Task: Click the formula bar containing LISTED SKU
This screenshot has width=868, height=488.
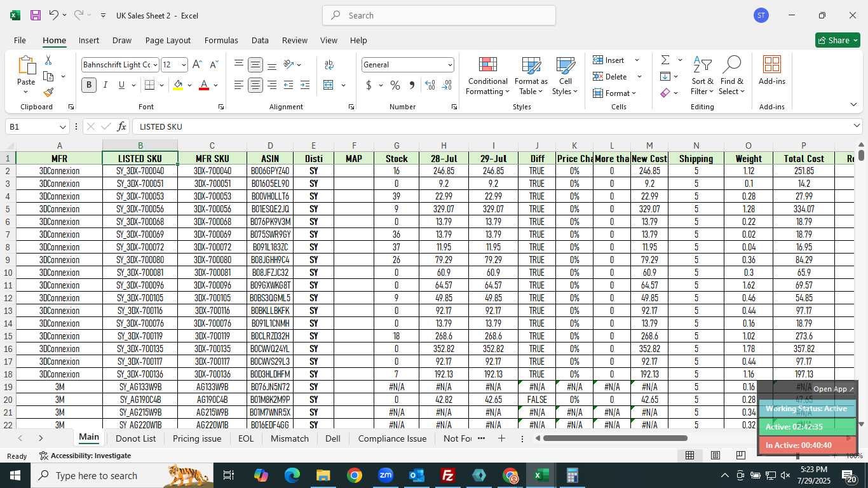Action: 493,126
